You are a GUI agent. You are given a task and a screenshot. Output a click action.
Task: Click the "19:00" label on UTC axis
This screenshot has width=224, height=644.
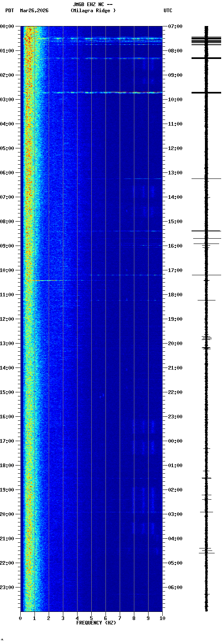(175, 319)
